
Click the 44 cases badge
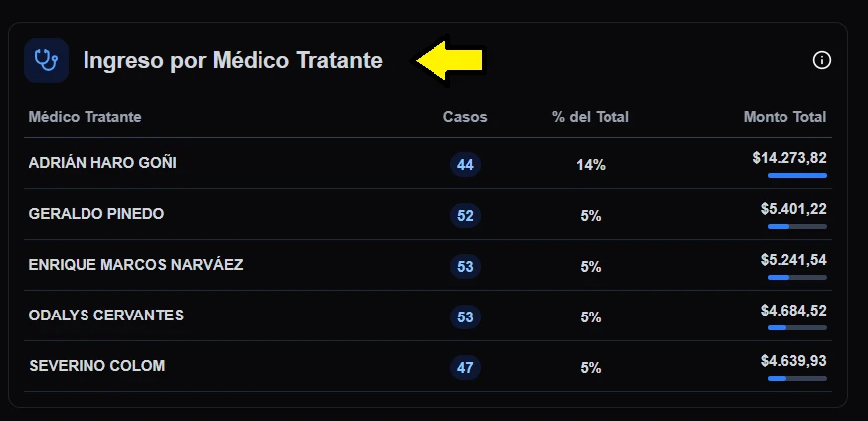465,165
